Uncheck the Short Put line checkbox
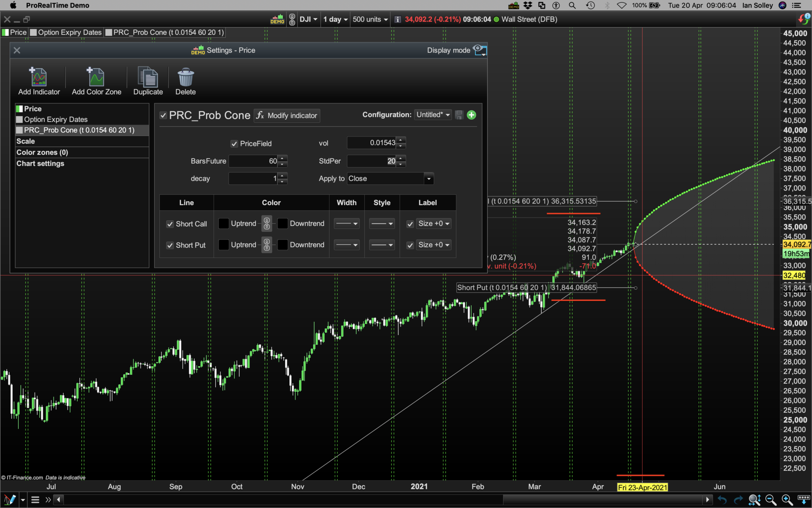 point(170,245)
